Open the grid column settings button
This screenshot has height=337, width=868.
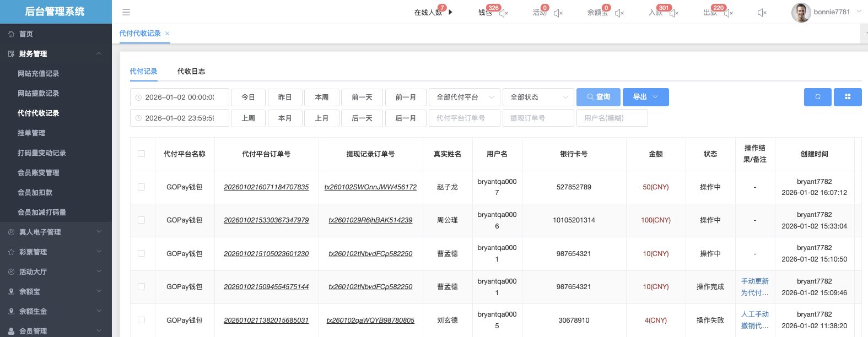click(x=848, y=97)
